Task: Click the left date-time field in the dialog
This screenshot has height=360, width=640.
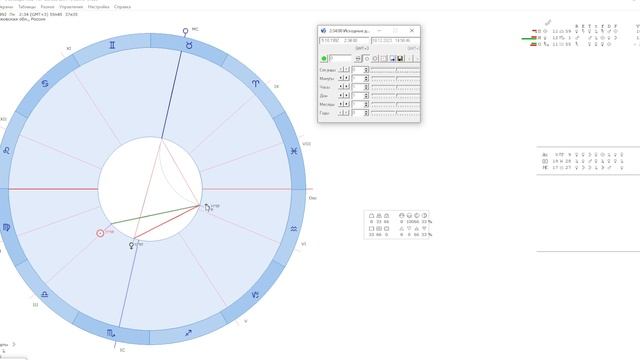Action: tap(344, 41)
